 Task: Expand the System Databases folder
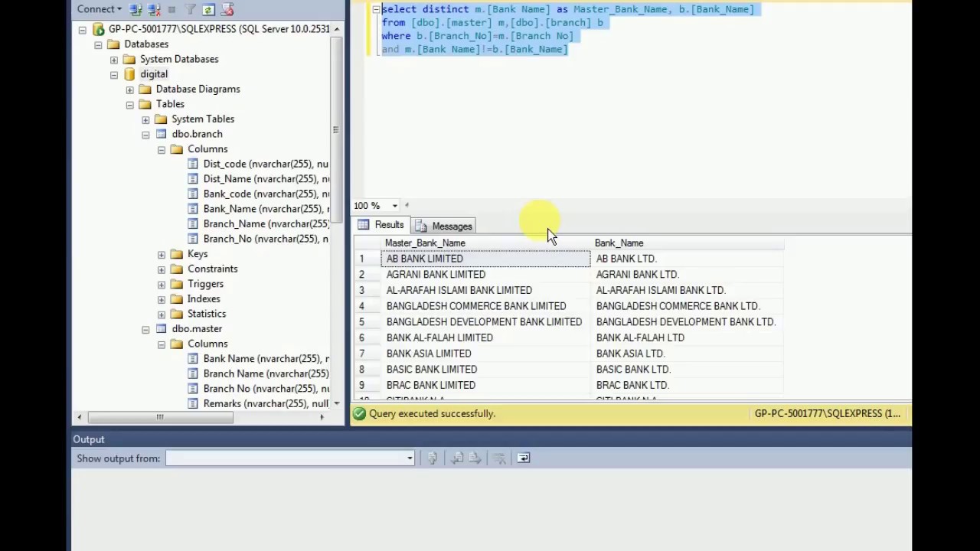pos(114,59)
